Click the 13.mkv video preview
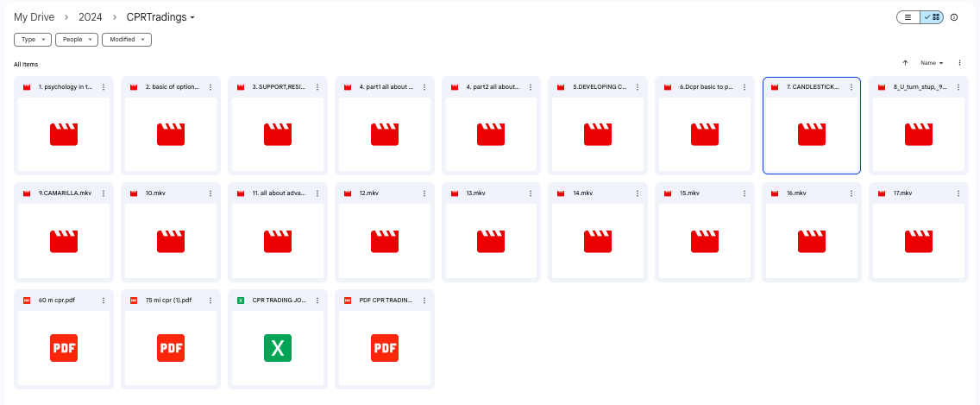Screen dimensions: 980x405 (491, 241)
